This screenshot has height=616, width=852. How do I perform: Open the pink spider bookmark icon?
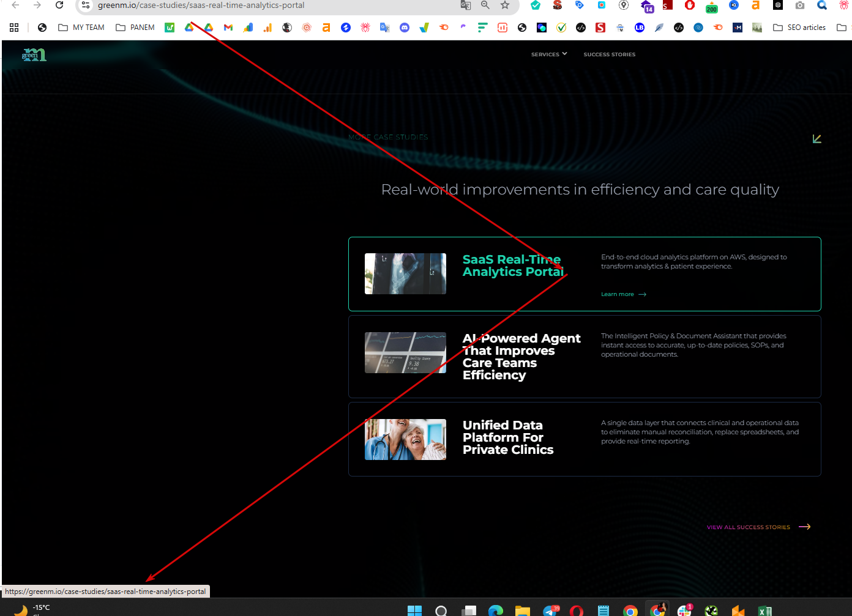tap(365, 28)
